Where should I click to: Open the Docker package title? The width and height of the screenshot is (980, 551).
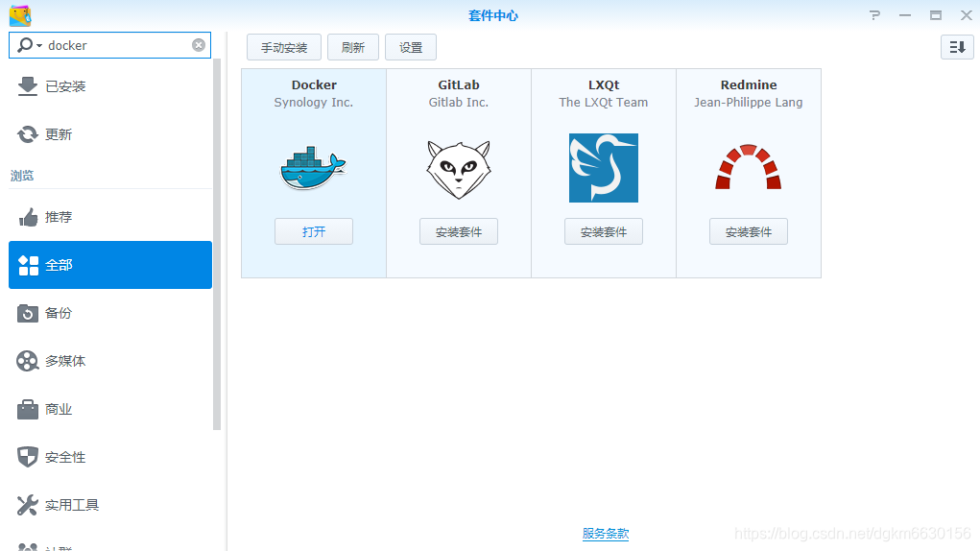314,85
